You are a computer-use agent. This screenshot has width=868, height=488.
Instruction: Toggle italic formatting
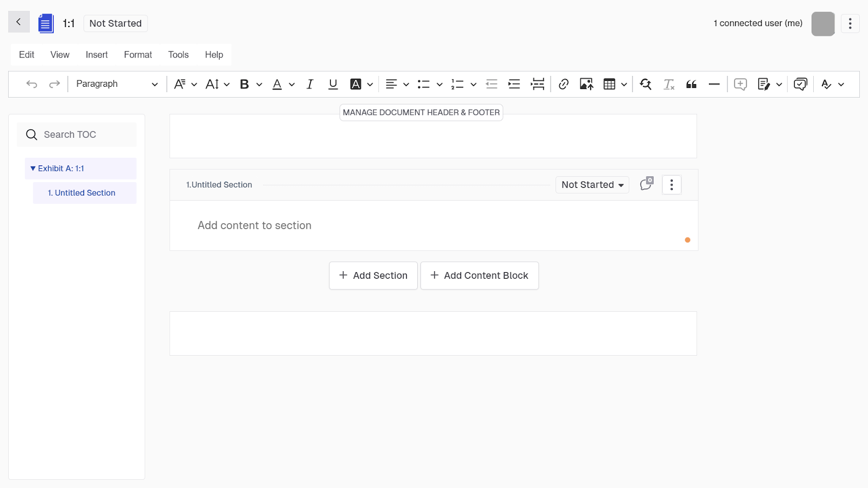pos(310,84)
